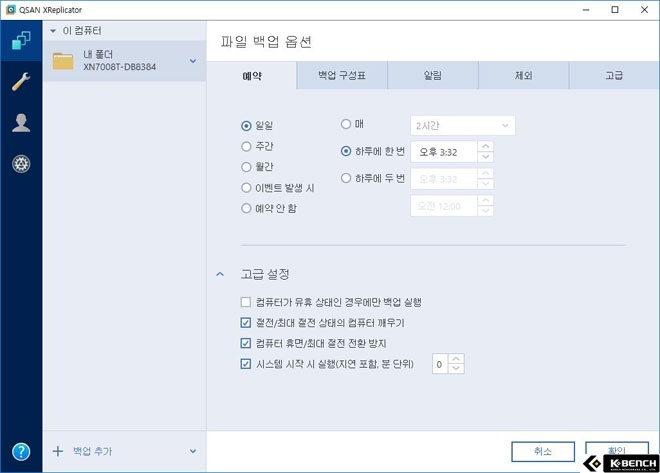Enable backup only when computer idle checkbox
This screenshot has height=473, width=660.
point(245,302)
